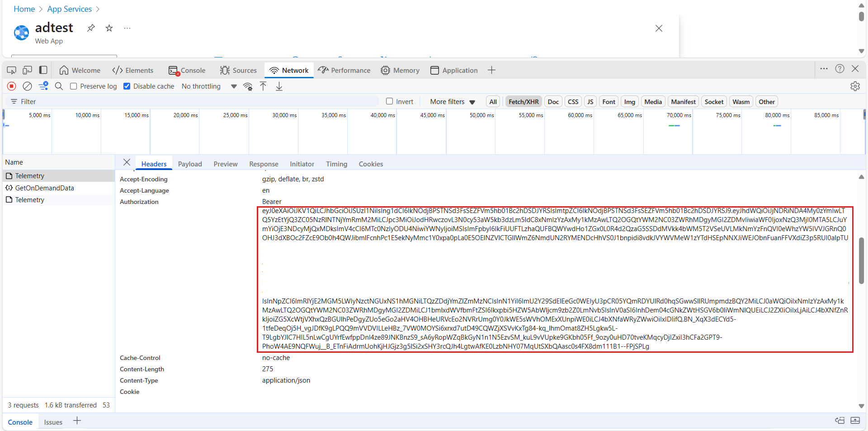Open the Application tab
The width and height of the screenshot is (868, 431).
pyautogui.click(x=454, y=70)
